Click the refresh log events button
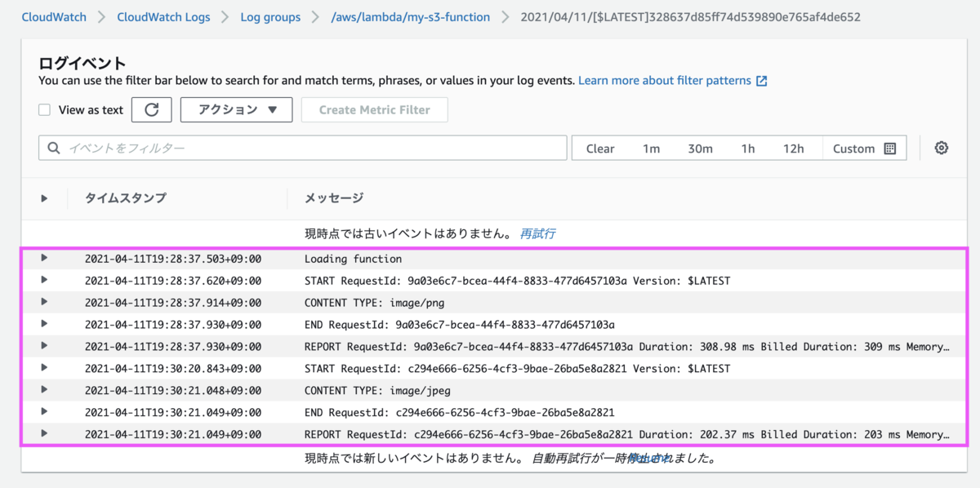 pyautogui.click(x=151, y=109)
